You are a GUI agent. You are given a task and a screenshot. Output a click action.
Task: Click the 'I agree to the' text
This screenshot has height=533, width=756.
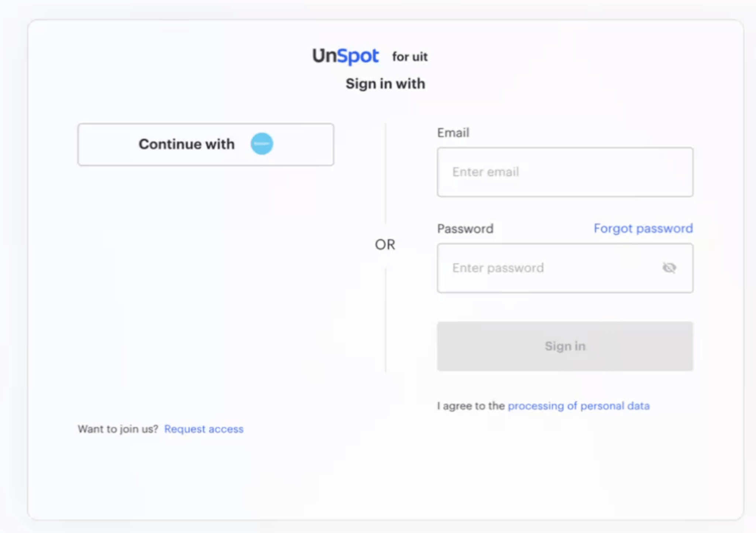point(471,406)
